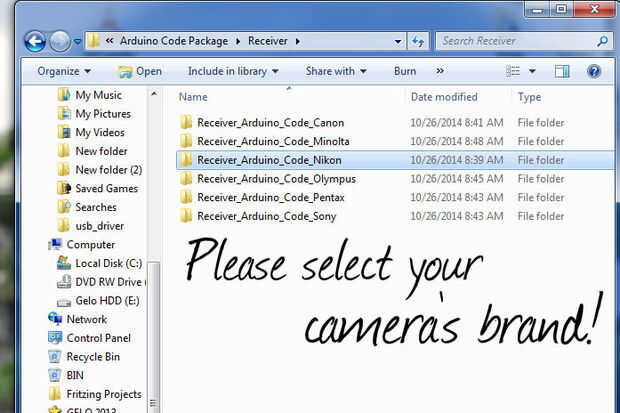Open My Pictures in navigation pane
This screenshot has height=413, width=620.
tap(103, 114)
